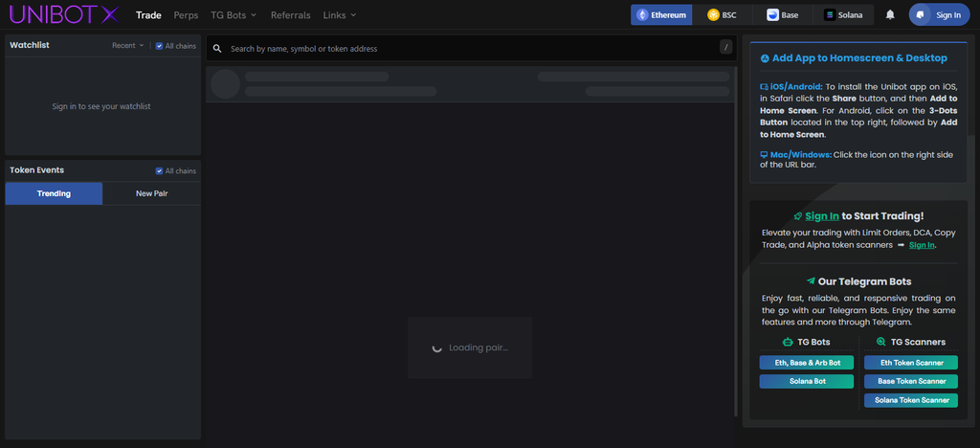Select the Ethereum chain
The height and width of the screenshot is (448, 980).
tap(661, 15)
